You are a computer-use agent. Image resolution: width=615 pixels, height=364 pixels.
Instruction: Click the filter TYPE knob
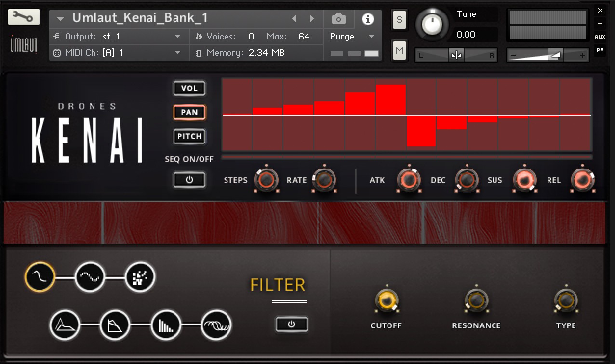tap(566, 300)
